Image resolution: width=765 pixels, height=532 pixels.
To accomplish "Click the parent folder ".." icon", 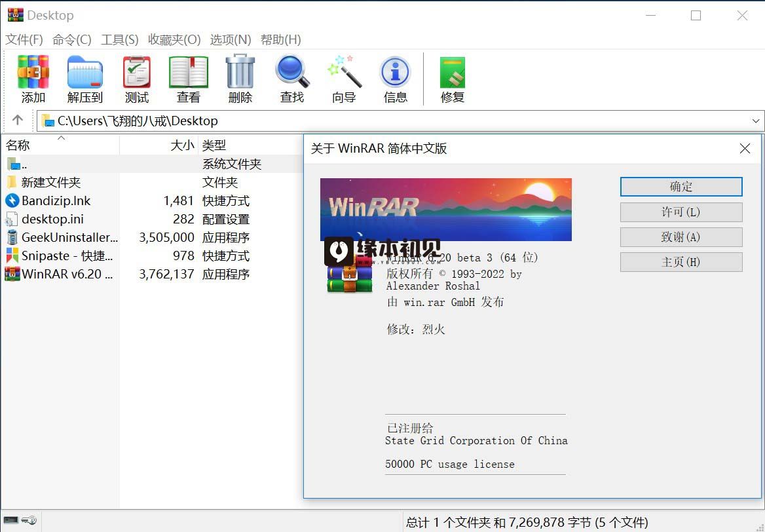I will tap(13, 164).
